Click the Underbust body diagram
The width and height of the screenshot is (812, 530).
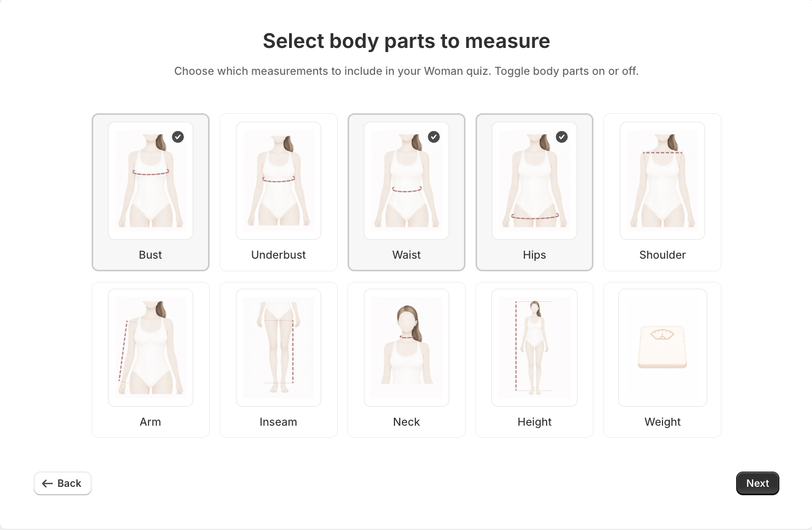point(278,180)
